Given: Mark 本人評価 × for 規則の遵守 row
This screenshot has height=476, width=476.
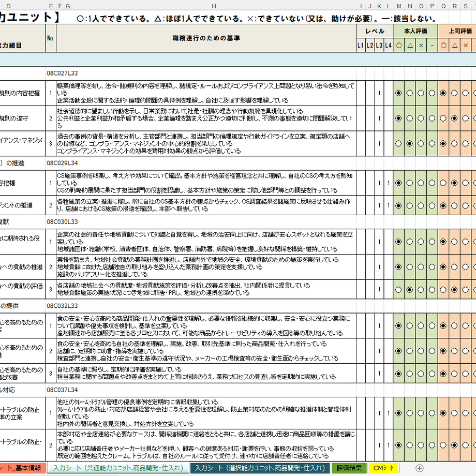Looking at the screenshot, I should [x=421, y=118].
